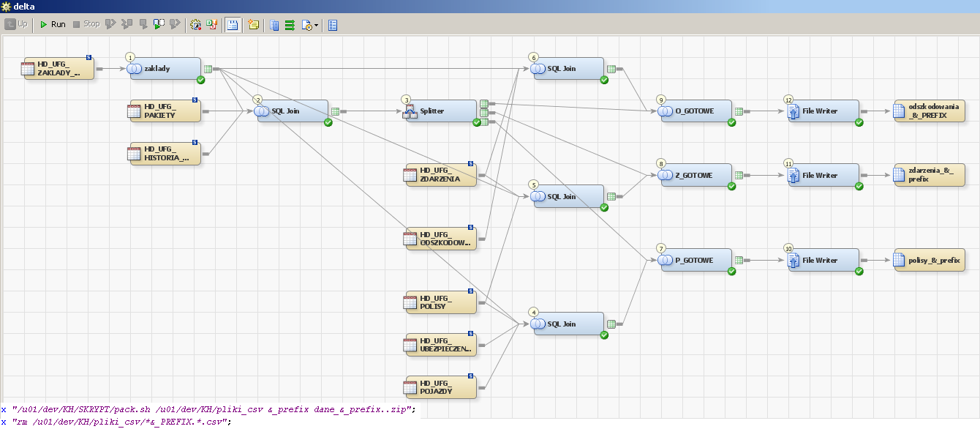The width and height of the screenshot is (980, 429).
Task: Open the dropdown arrow beside the page-settings icon
Action: tap(316, 25)
